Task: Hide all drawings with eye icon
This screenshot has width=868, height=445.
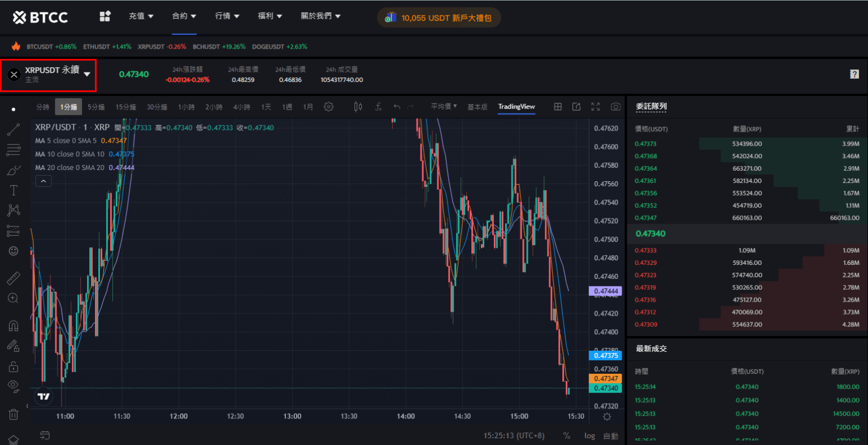Action: (14, 386)
